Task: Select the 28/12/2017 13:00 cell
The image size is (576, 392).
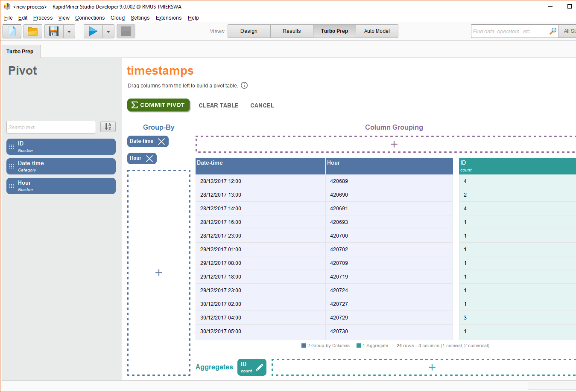Action: click(x=260, y=195)
